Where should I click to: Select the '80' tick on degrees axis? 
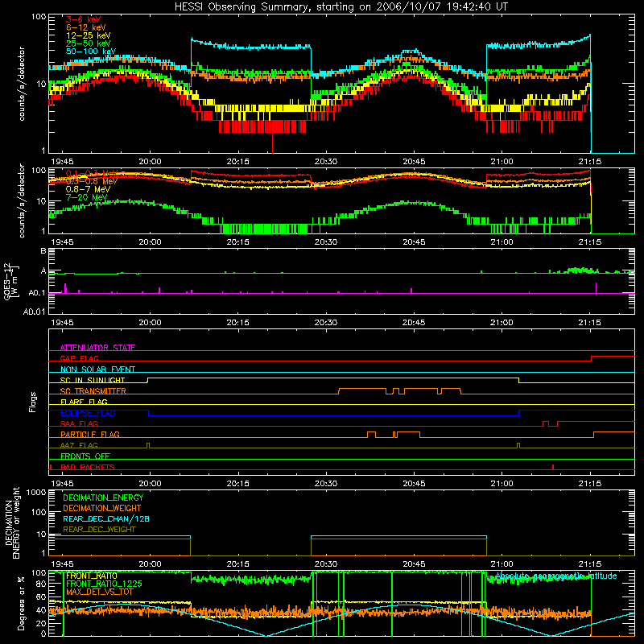pos(41,584)
